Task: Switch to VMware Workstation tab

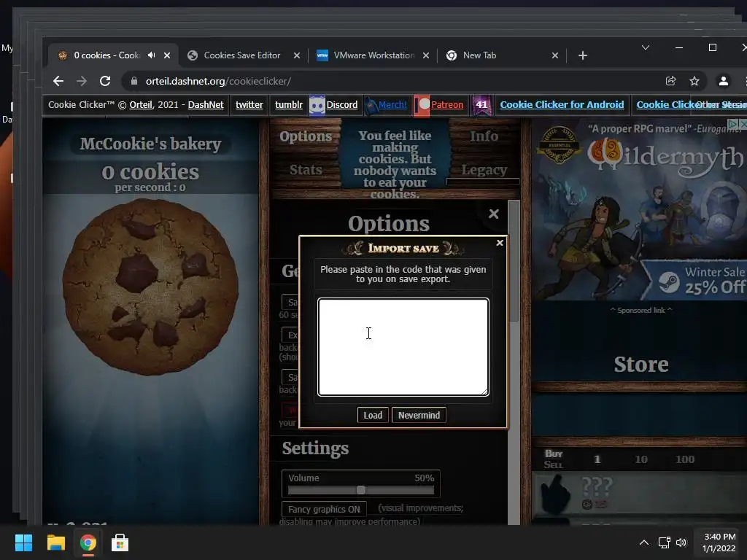Action: [374, 55]
